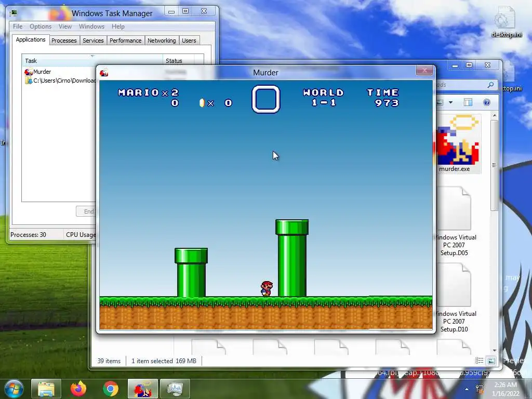Image resolution: width=532 pixels, height=399 pixels.
Task: Click the Task Manager title bar icon
Action: point(14,13)
